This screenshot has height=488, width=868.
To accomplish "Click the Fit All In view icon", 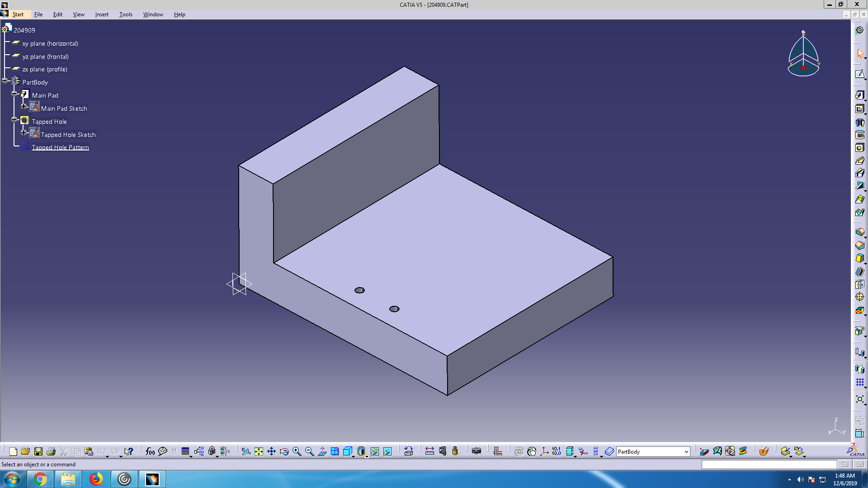I will pos(259,451).
